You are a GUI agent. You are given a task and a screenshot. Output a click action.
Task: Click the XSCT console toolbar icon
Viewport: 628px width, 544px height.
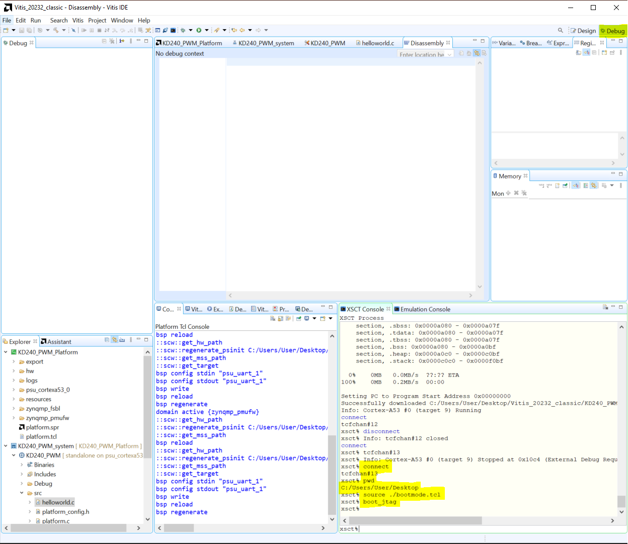tap(173, 30)
